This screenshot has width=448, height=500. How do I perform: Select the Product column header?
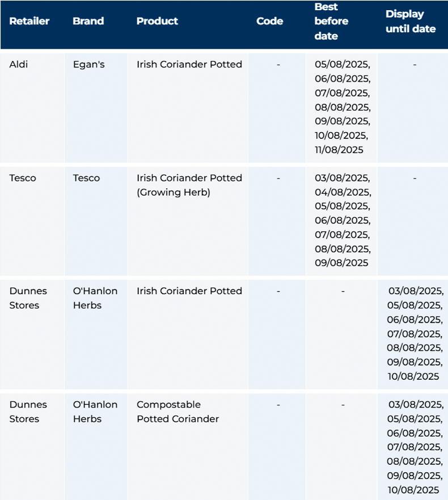click(x=157, y=21)
